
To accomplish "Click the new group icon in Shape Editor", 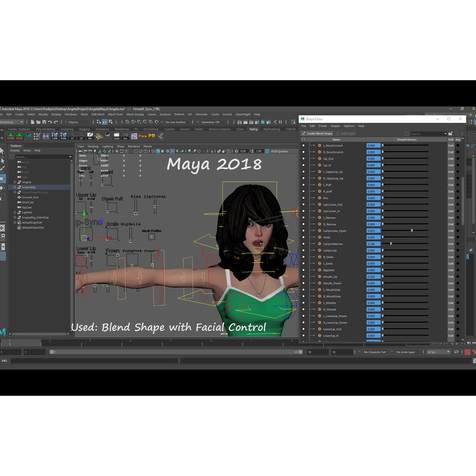I will 450,134.
